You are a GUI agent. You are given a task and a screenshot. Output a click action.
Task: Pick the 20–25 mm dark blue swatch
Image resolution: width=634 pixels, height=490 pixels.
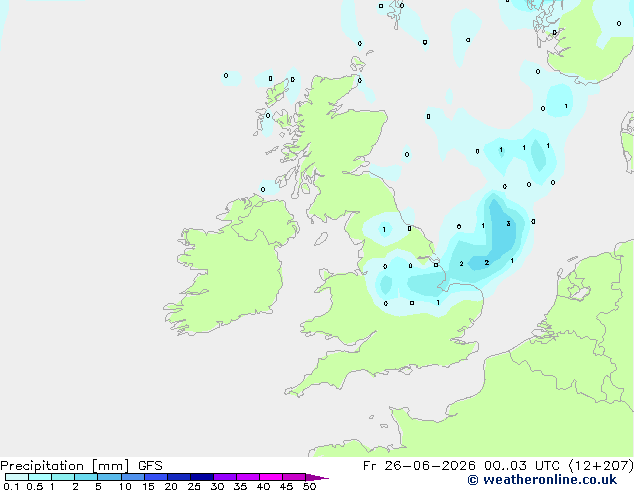(179, 477)
